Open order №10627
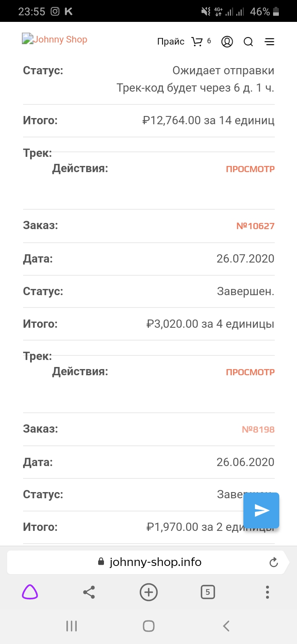297x644 pixels. (255, 226)
